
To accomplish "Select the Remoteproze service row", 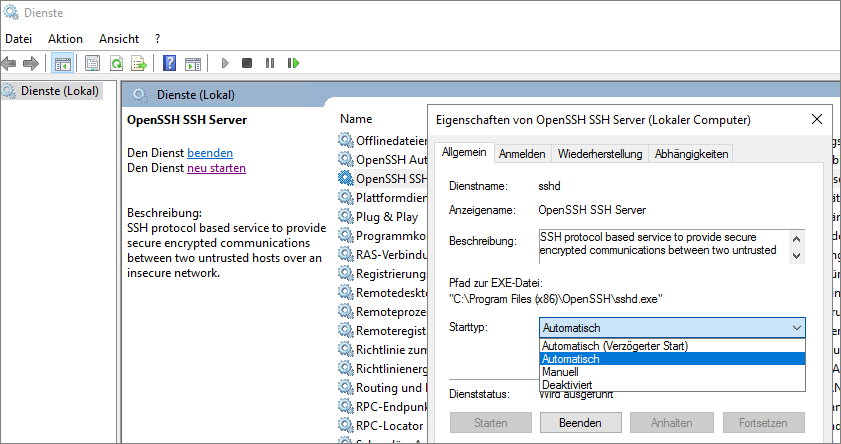I will (383, 312).
